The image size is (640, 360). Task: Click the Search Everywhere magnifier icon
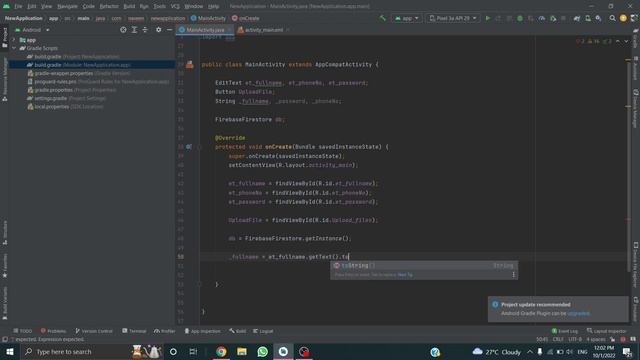click(612, 18)
